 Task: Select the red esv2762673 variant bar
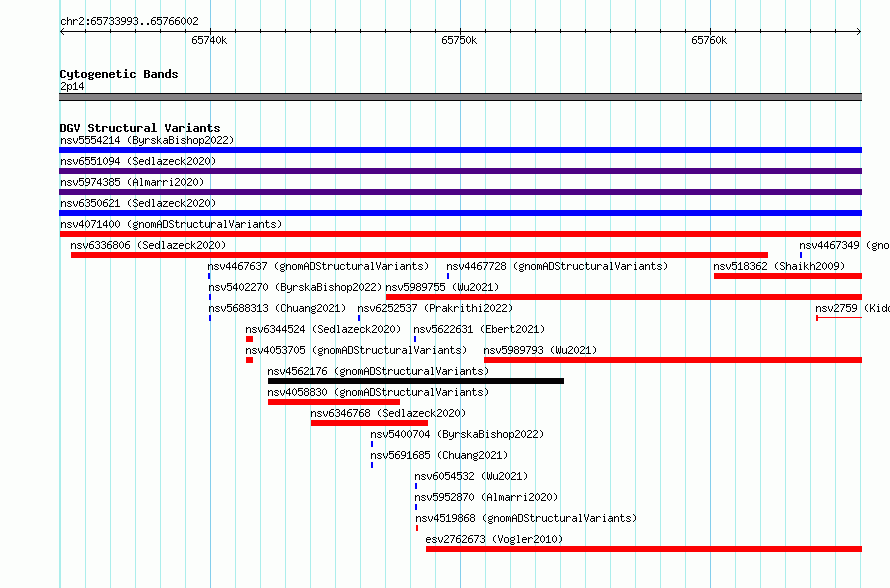coord(644,549)
